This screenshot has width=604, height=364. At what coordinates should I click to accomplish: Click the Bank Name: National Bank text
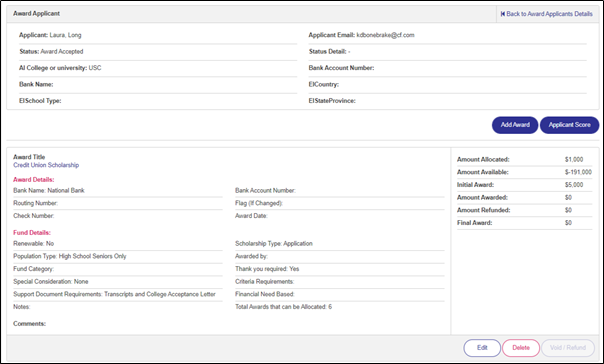tap(49, 190)
